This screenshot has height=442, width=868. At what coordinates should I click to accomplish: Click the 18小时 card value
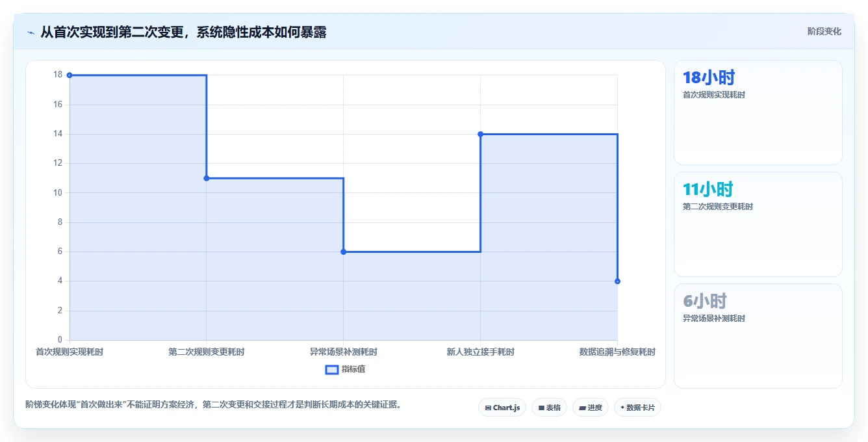coord(709,77)
